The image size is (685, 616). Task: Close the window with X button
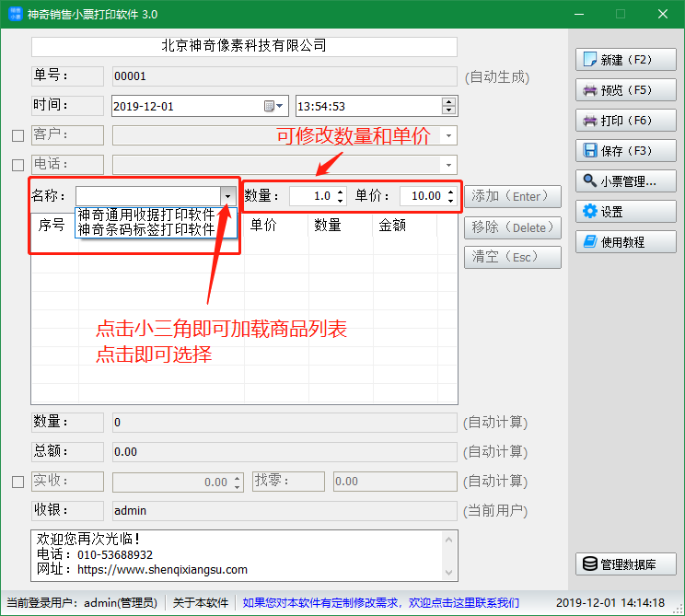click(x=662, y=14)
